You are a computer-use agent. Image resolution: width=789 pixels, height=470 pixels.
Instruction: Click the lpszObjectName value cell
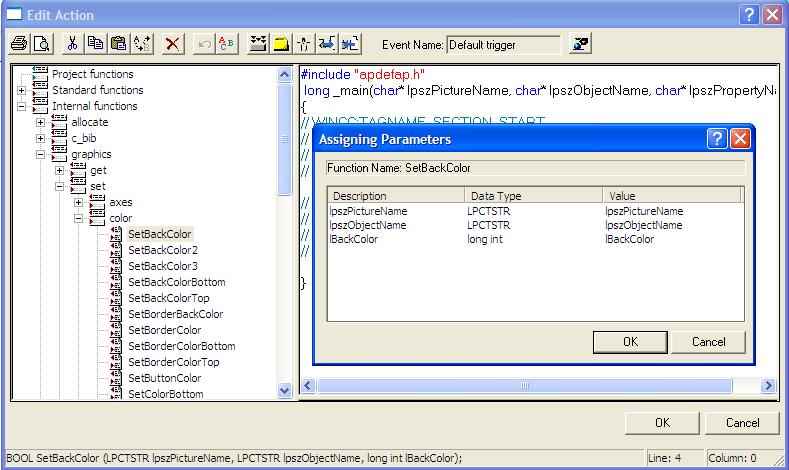644,225
